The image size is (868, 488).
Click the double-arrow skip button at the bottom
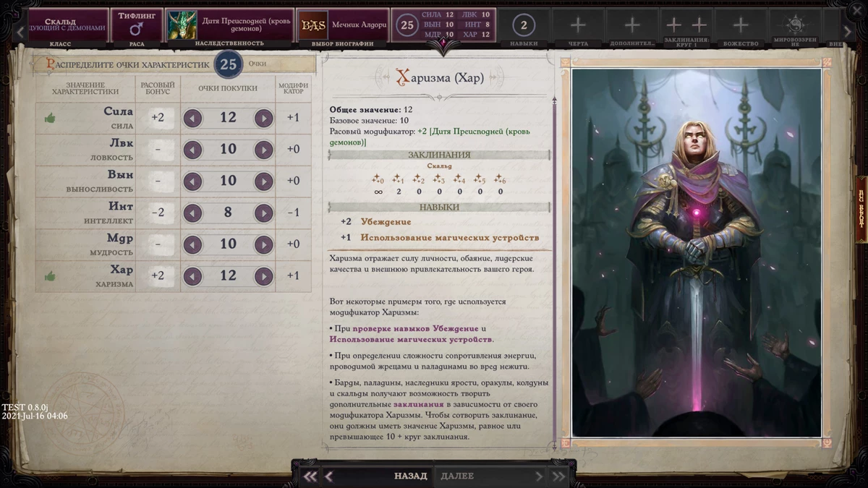click(x=557, y=476)
